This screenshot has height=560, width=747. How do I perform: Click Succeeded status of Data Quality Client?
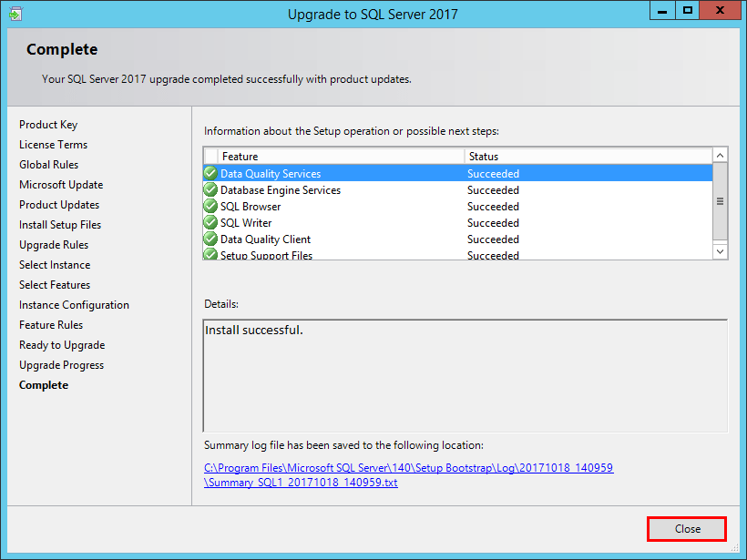(x=493, y=239)
